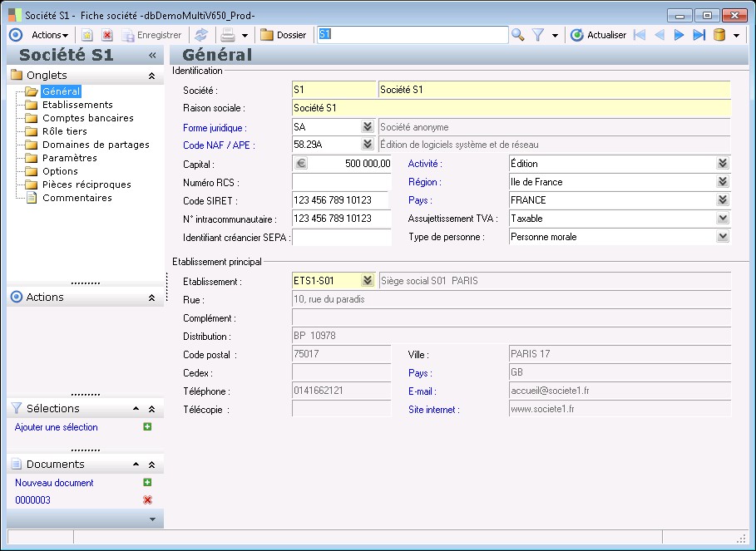Go to the next record arrow
The image size is (756, 551).
pyautogui.click(x=679, y=35)
